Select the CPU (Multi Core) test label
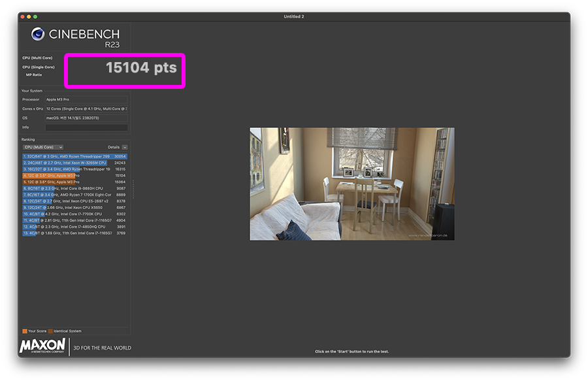Image resolution: width=588 pixels, height=381 pixels. coord(37,58)
